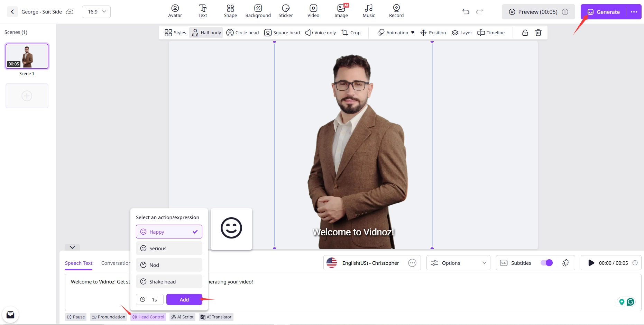
Task: Select the Sticker tool
Action: click(x=285, y=11)
